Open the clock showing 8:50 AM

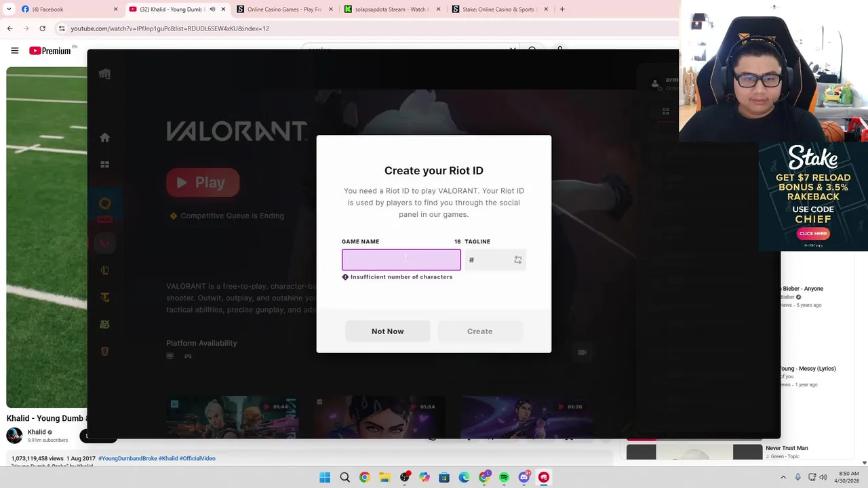point(848,477)
